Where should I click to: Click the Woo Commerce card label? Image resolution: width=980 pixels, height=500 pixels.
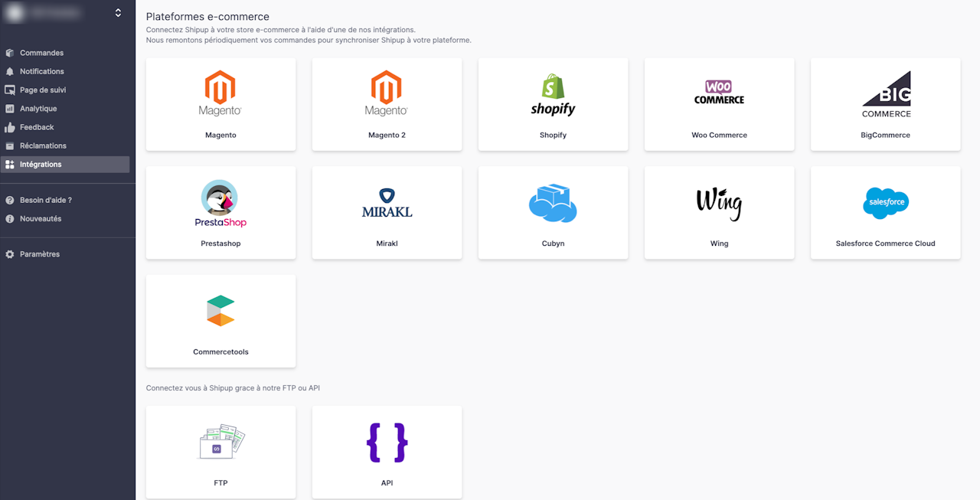[x=719, y=135]
